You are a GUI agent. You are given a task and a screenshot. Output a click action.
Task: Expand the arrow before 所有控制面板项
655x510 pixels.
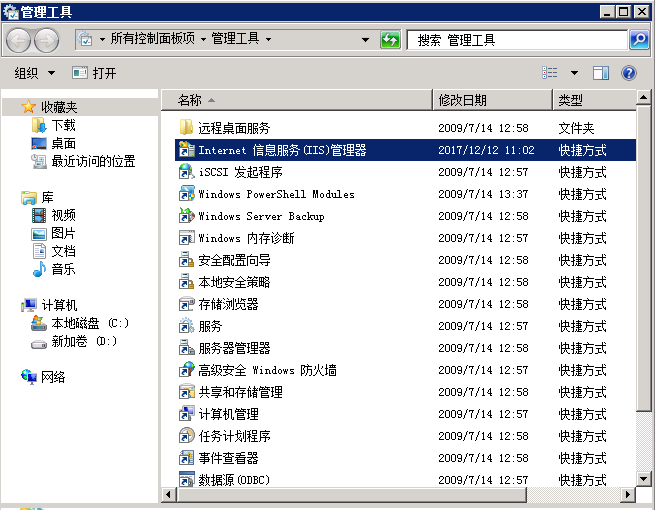pos(102,40)
